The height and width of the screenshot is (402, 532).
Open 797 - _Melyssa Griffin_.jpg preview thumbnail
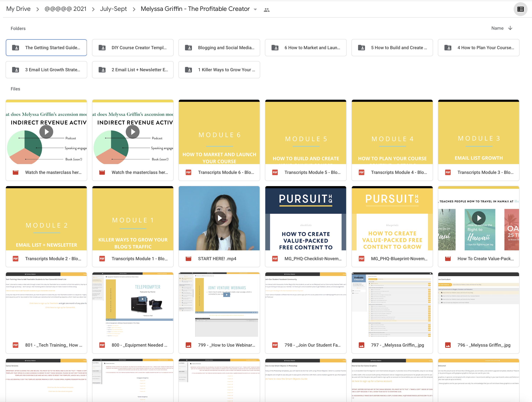(392, 305)
